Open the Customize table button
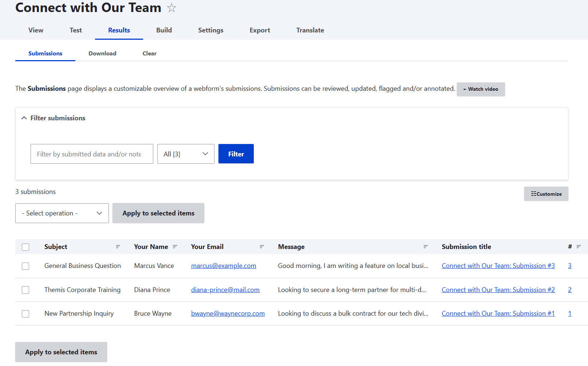 point(546,194)
